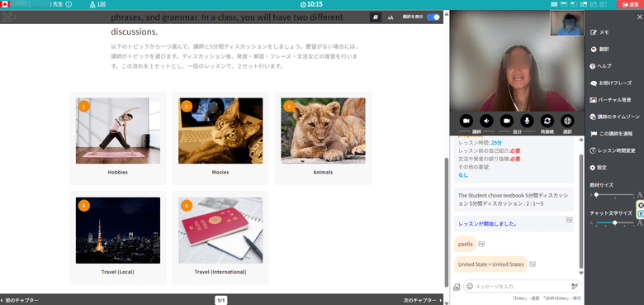Select the Travel (Local) topic card
The image size is (644, 305).
(x=118, y=237)
